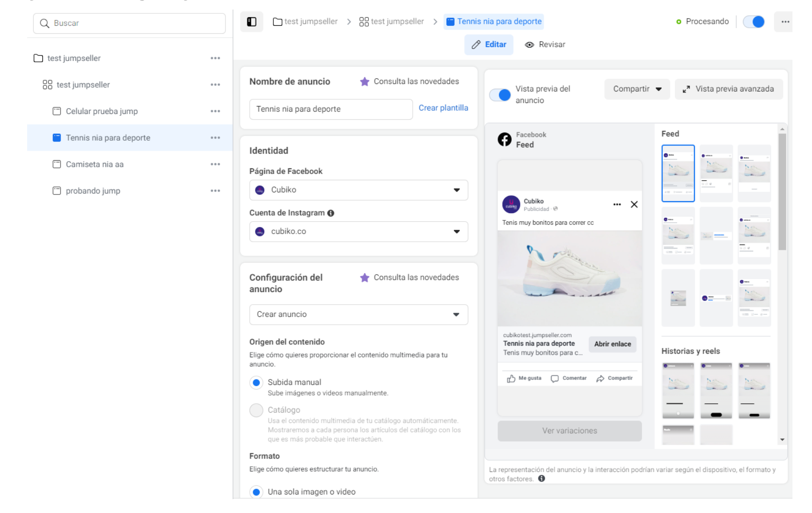Select the Catálogo radio option
Screen dimensions: 812x513
(256, 410)
